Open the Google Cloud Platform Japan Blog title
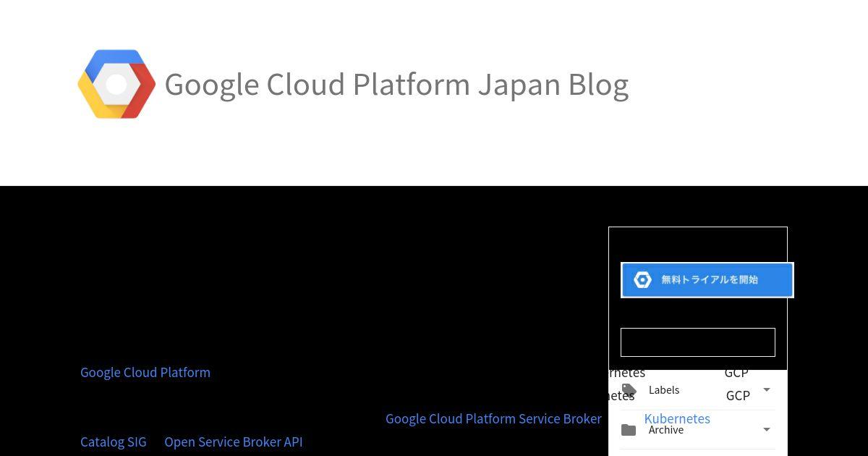The image size is (868, 456). coord(396,85)
